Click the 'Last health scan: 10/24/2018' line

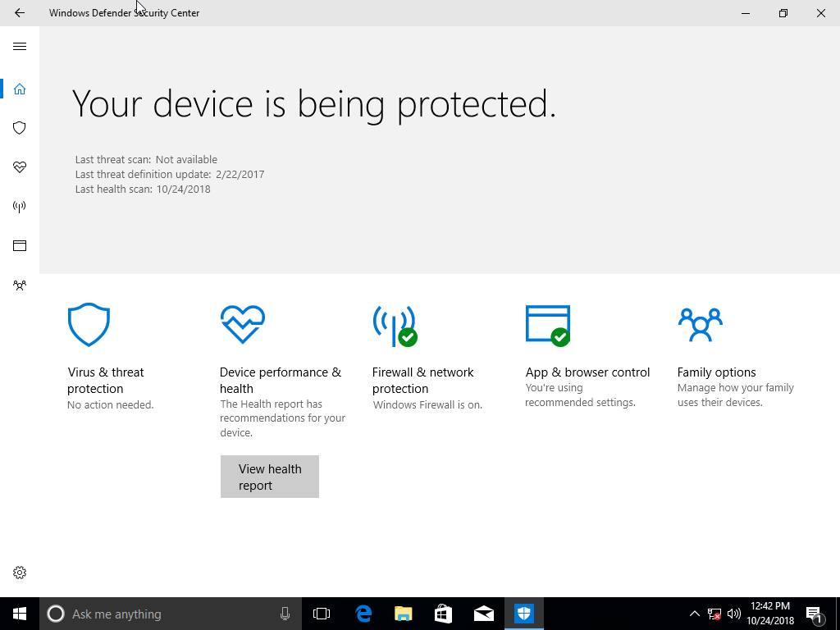143,189
